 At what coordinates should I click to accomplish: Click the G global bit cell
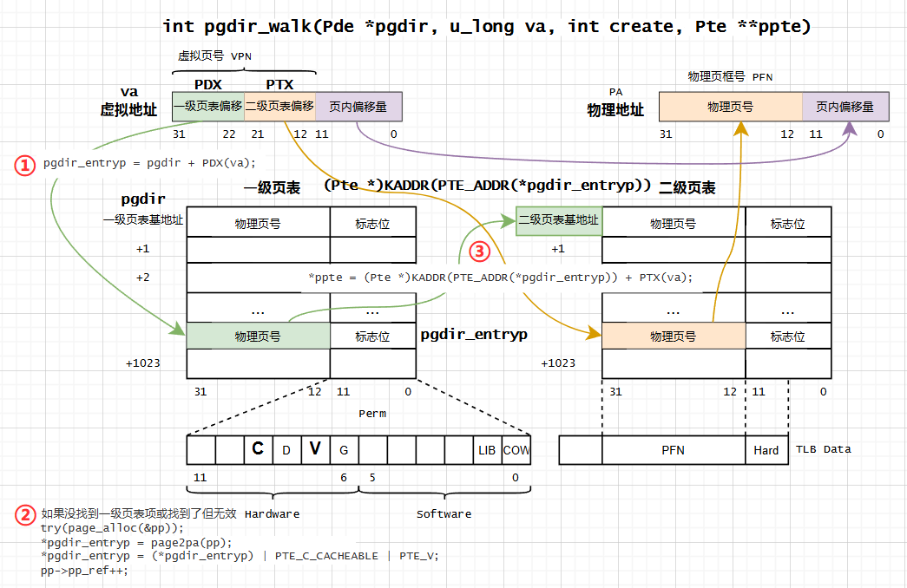pos(344,449)
